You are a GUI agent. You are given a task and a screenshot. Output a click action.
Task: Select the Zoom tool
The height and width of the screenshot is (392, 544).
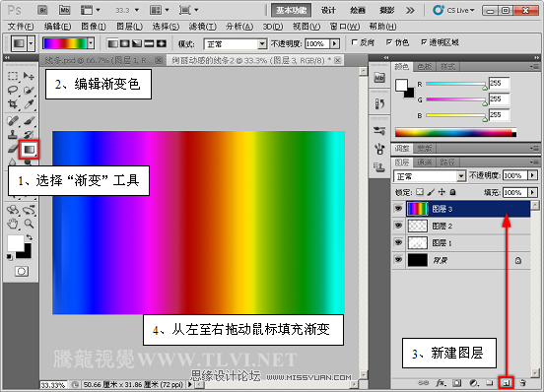(29, 224)
